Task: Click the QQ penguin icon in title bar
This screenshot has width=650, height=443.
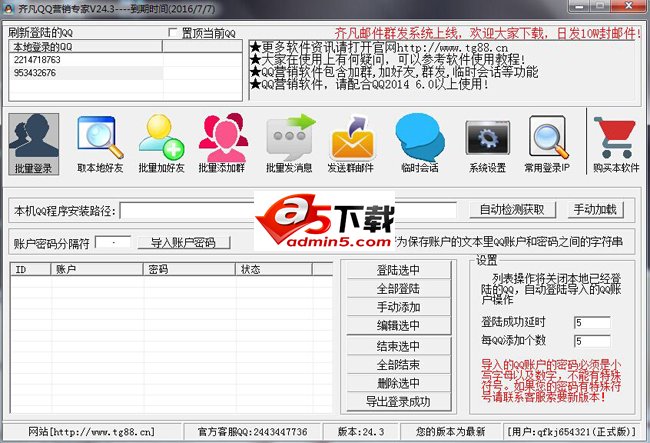Action: pos(9,8)
